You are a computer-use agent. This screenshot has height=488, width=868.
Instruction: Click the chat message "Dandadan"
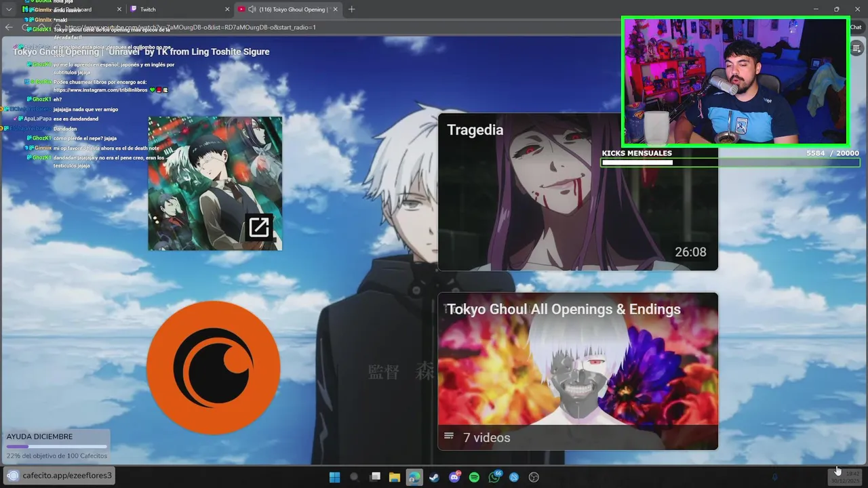click(x=65, y=129)
